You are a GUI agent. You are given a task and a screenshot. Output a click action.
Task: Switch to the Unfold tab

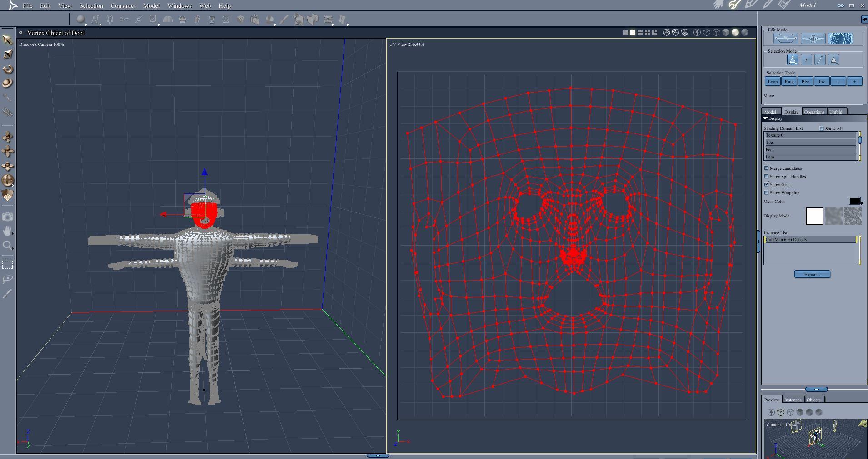(x=835, y=112)
